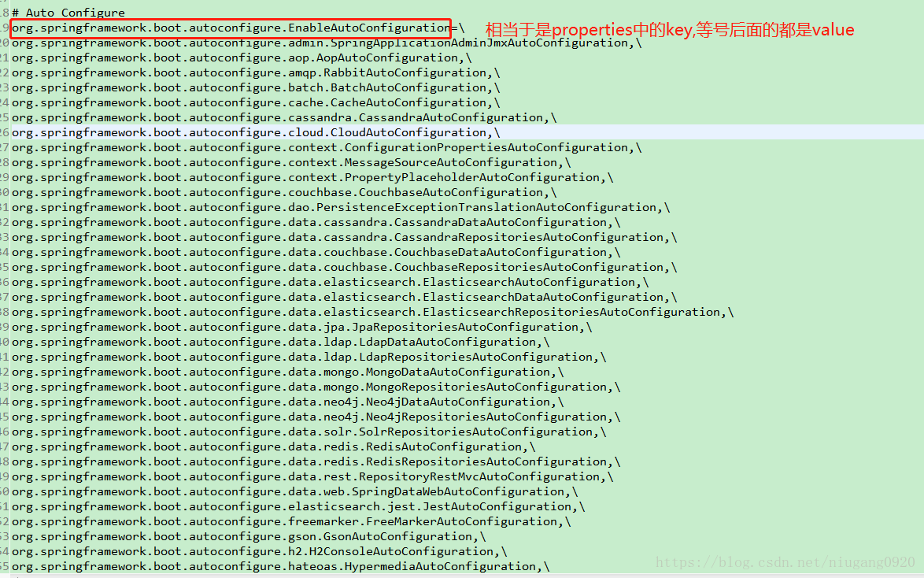Image resolution: width=924 pixels, height=578 pixels.
Task: Click the CacheAutoConfiguration line
Action: tap(256, 102)
